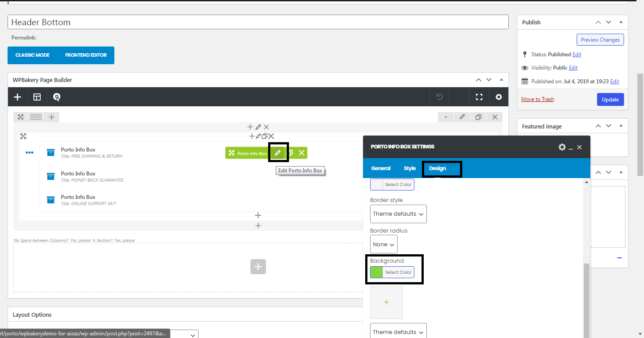The width and height of the screenshot is (644, 338).
Task: Click the blue Update button
Action: click(x=610, y=100)
